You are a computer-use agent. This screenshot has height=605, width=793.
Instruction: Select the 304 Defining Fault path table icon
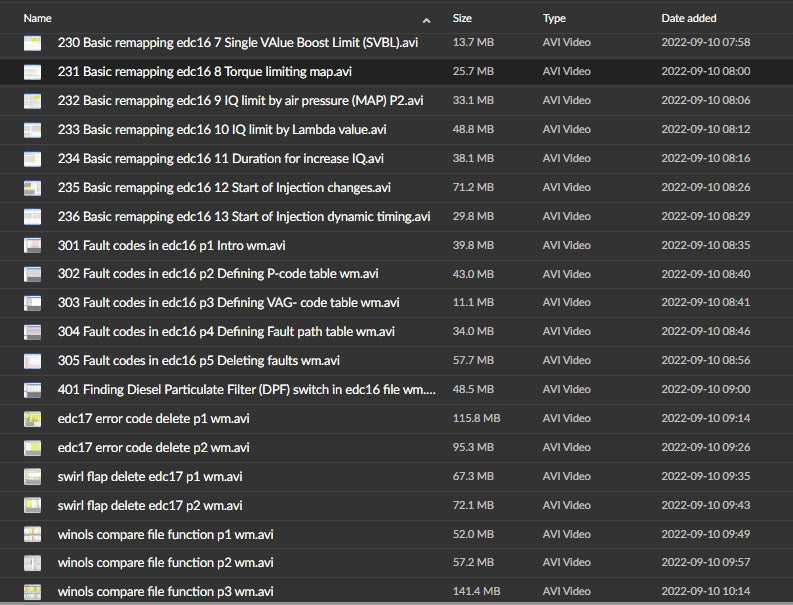pos(33,332)
